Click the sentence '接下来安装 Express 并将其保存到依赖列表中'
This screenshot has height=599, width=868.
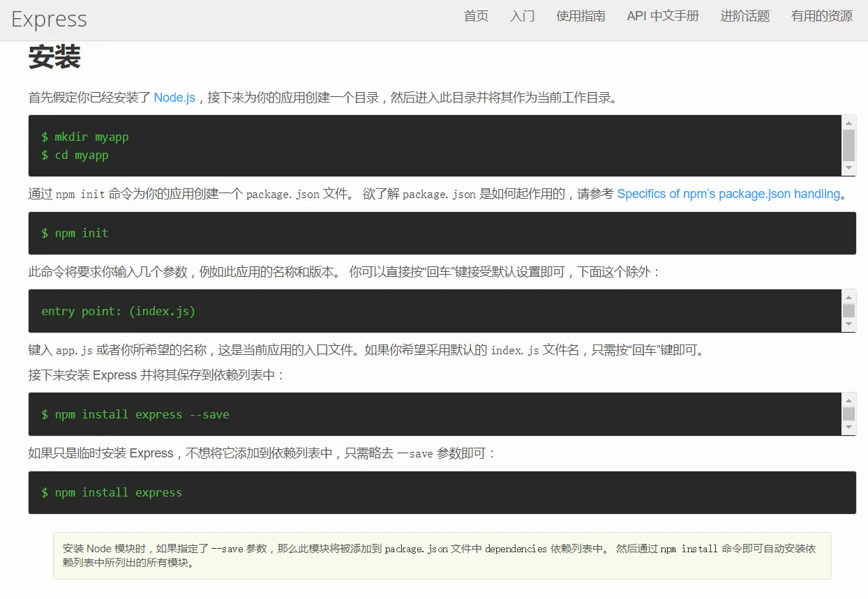click(x=156, y=375)
